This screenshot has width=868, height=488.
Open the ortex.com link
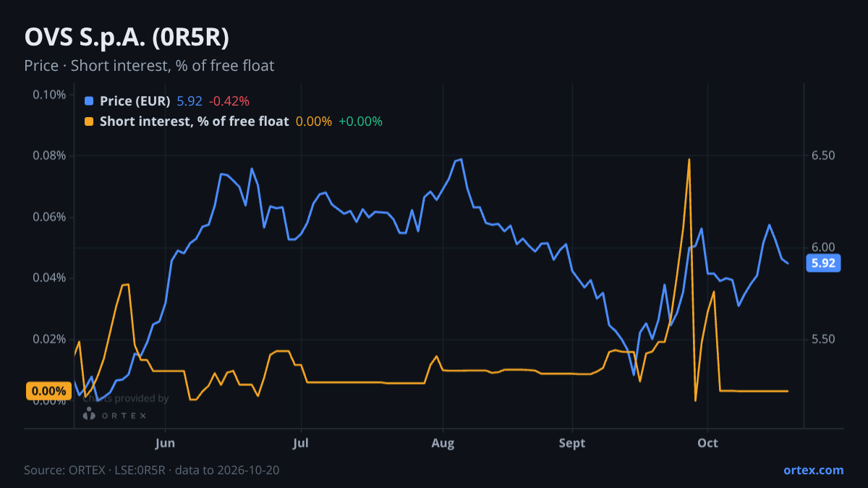tap(813, 470)
